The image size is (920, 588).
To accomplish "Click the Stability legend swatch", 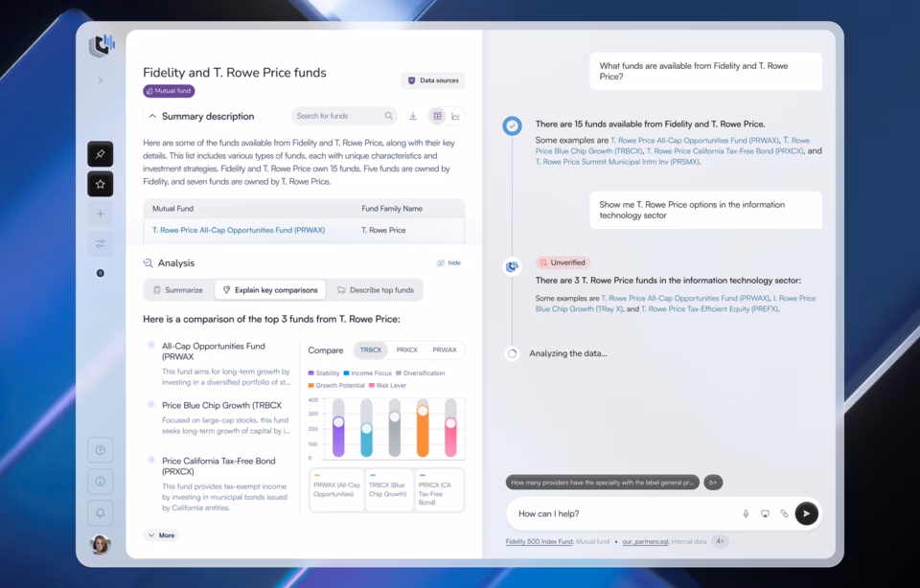I will click(x=310, y=373).
